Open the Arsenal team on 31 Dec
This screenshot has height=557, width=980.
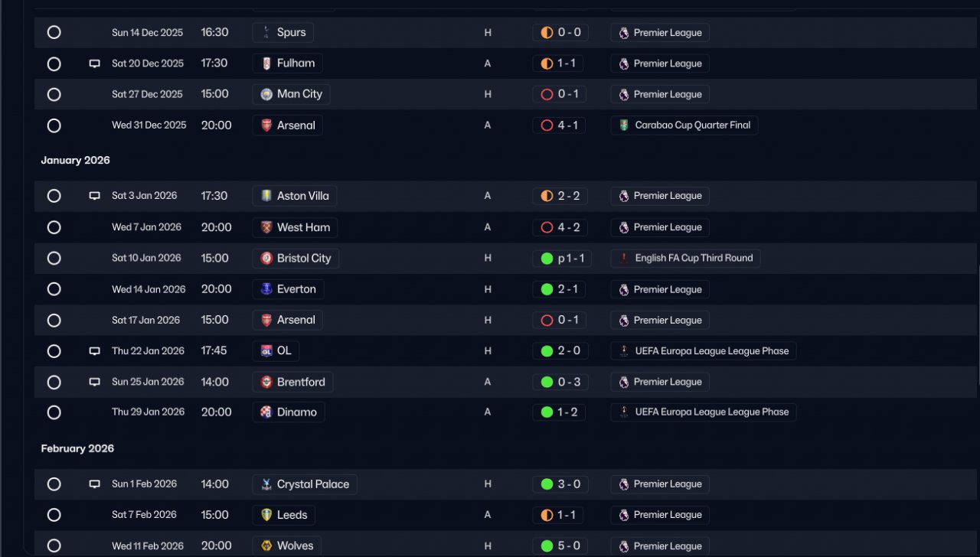[287, 125]
